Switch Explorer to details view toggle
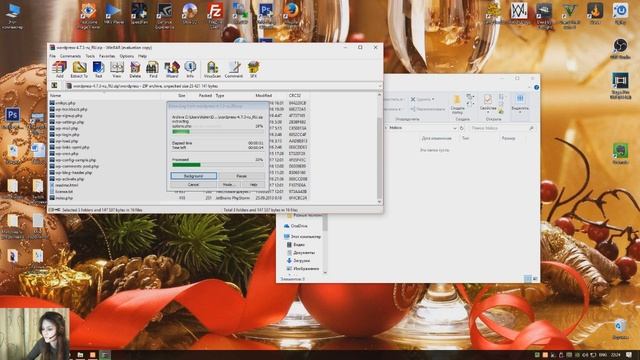Viewport: 640px width, 360px height. [528, 278]
